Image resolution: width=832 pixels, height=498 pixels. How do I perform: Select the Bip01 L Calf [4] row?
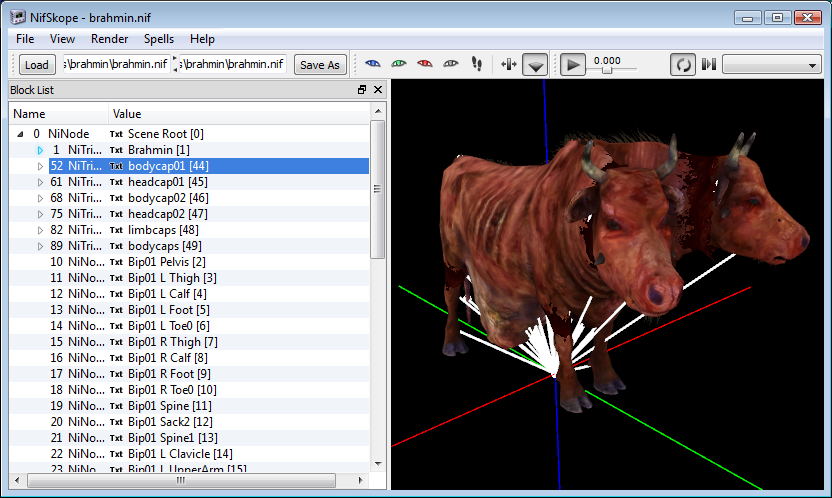(189, 294)
